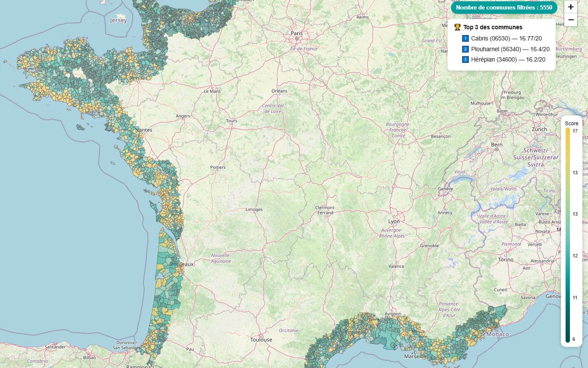
Task: Click the rank 3 badge icon
Action: point(465,59)
